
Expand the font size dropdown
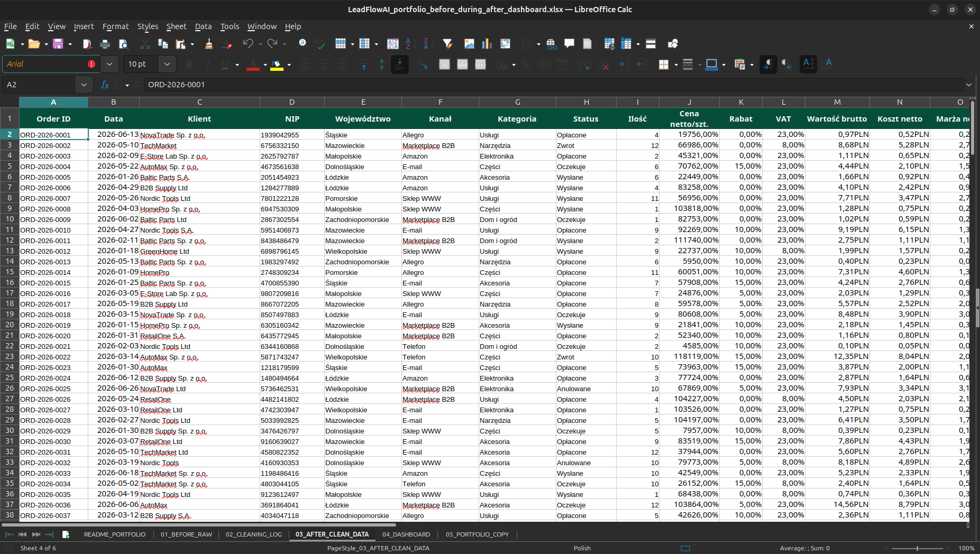(x=167, y=64)
